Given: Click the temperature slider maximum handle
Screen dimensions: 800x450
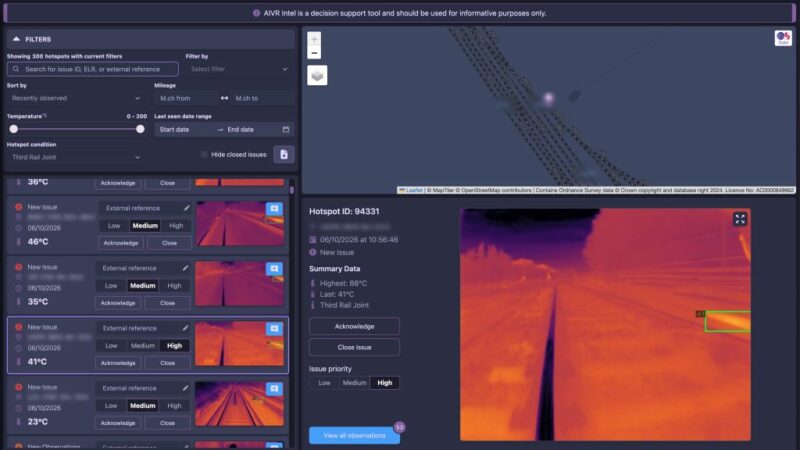Looking at the screenshot, I should 140,129.
